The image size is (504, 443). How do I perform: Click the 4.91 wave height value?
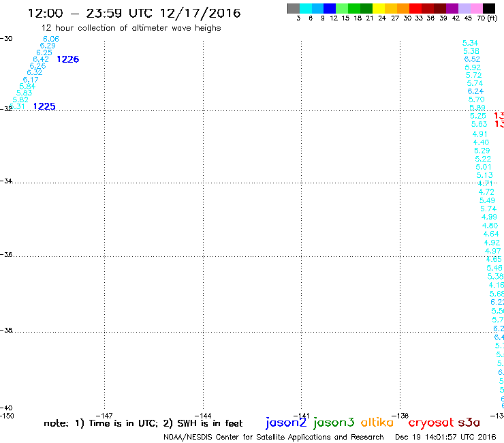pyautogui.click(x=480, y=134)
